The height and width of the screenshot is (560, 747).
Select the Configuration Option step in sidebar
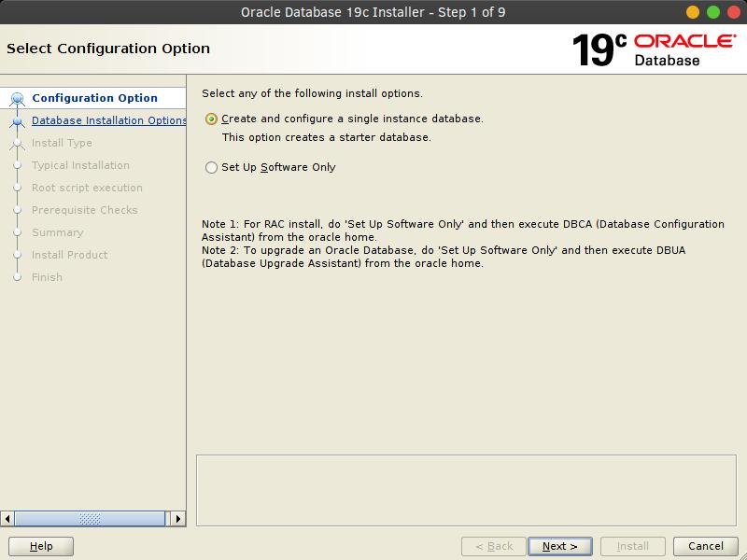pyautogui.click(x=94, y=98)
